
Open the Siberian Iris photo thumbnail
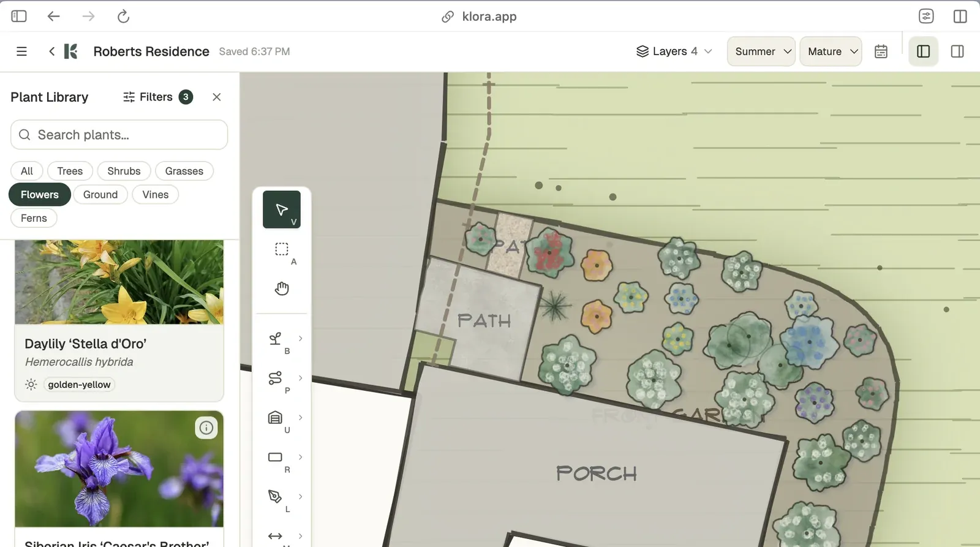click(x=119, y=469)
